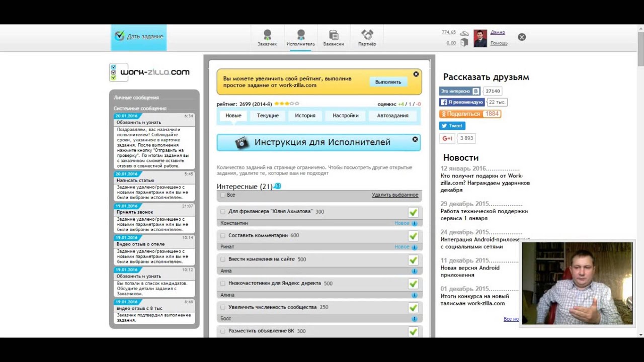
Task: Open Системные сообщения section
Action: click(140, 109)
